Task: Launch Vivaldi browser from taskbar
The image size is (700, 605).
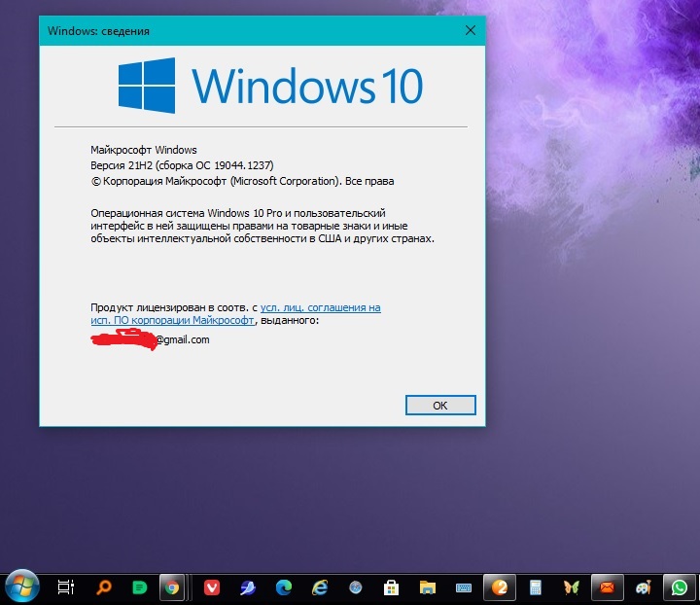Action: point(212,587)
